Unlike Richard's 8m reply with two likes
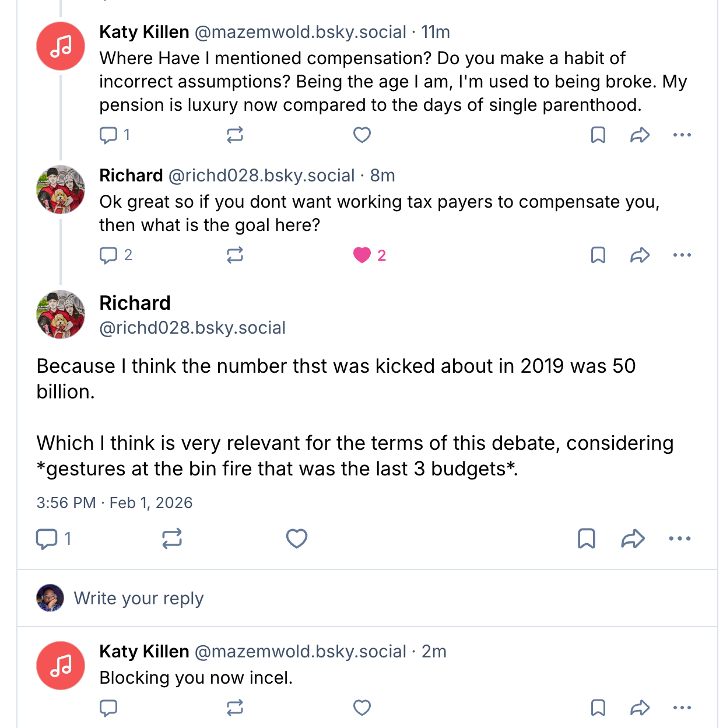 [362, 255]
